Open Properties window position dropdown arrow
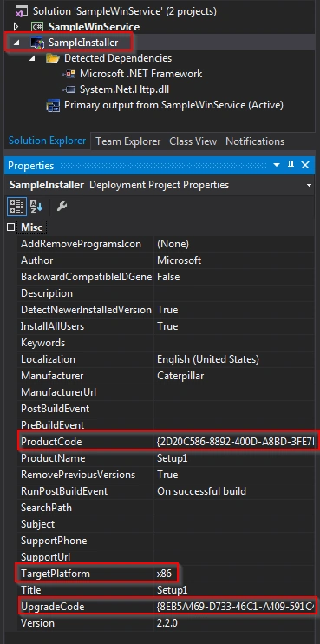The height and width of the screenshot is (644, 320). [x=277, y=165]
